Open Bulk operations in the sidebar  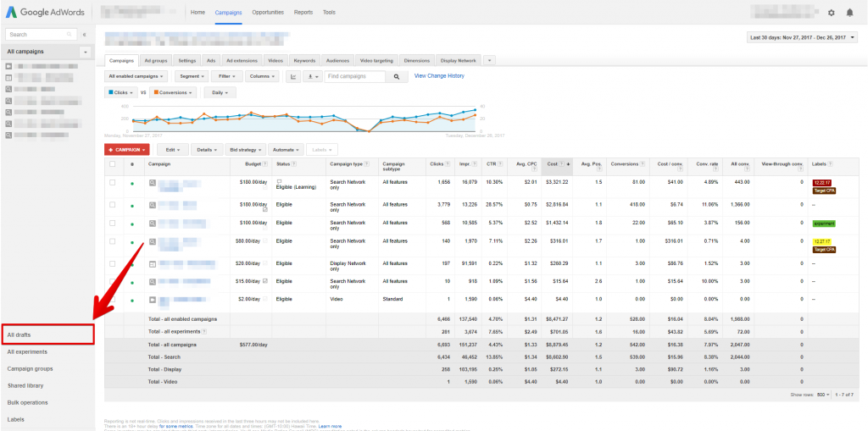[x=28, y=403]
